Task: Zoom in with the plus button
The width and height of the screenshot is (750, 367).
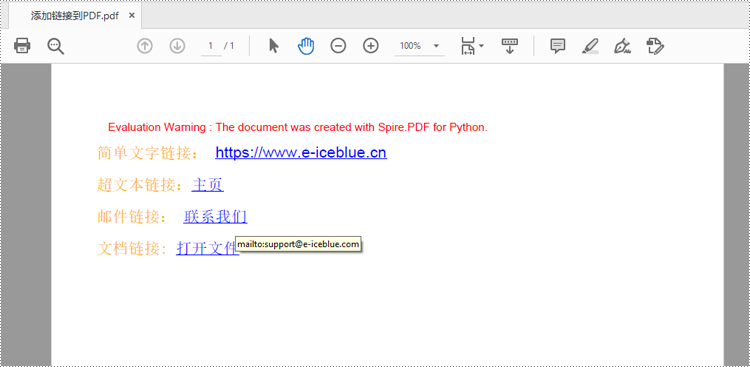Action: pos(371,46)
